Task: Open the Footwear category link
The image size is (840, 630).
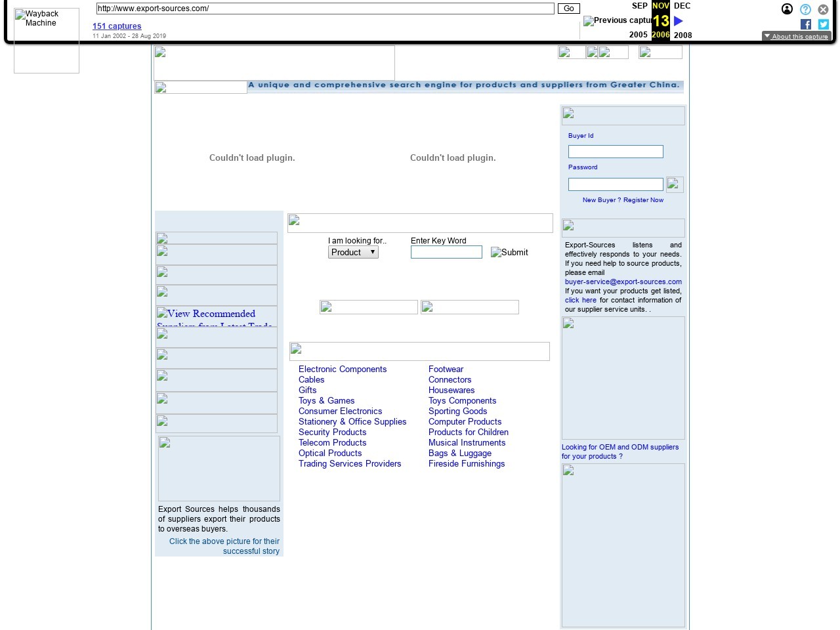Action: [446, 369]
